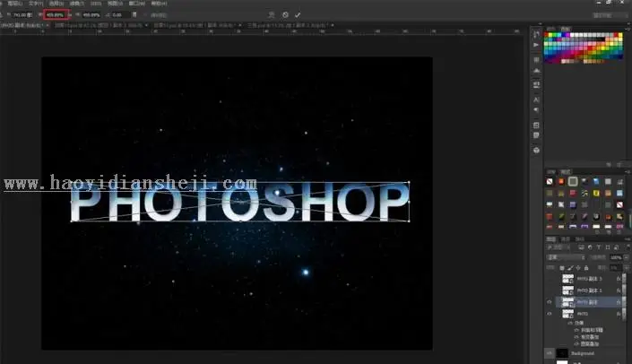Lock transparent pixels in Layers panel

(x=562, y=268)
